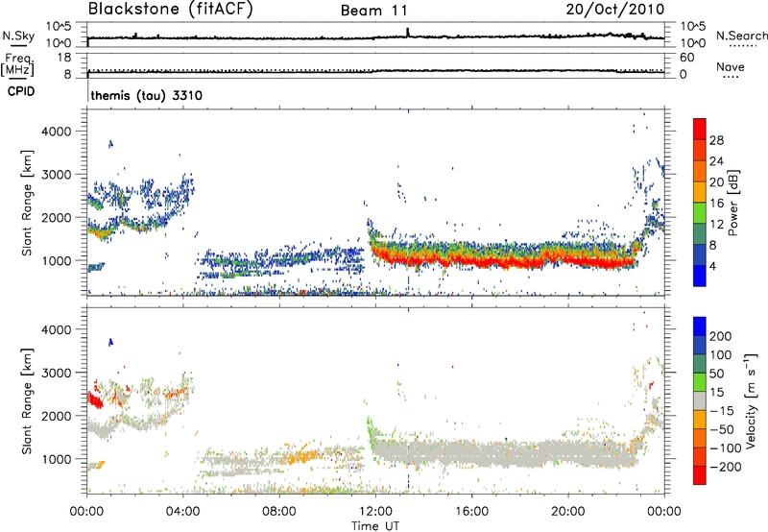Click the date '20/Oct/2010'
Screen dimensions: 768x532
coord(615,10)
